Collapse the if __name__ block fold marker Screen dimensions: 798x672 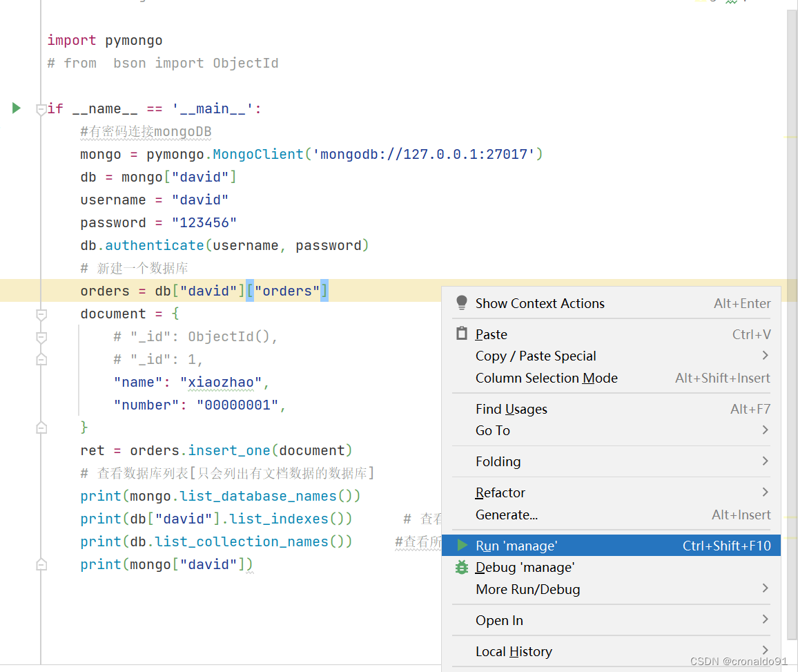click(x=41, y=109)
